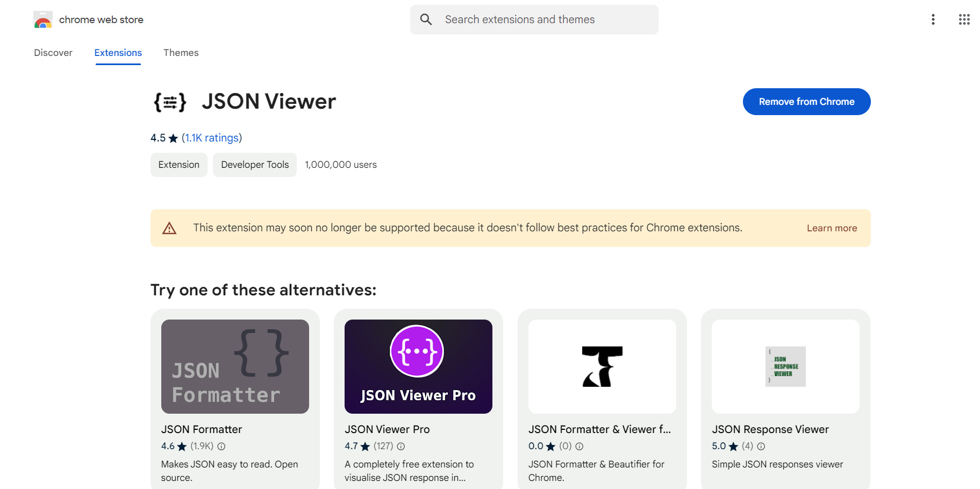Click the JSON Viewer page heading
This screenshot has height=489, width=980.
pyautogui.click(x=269, y=102)
